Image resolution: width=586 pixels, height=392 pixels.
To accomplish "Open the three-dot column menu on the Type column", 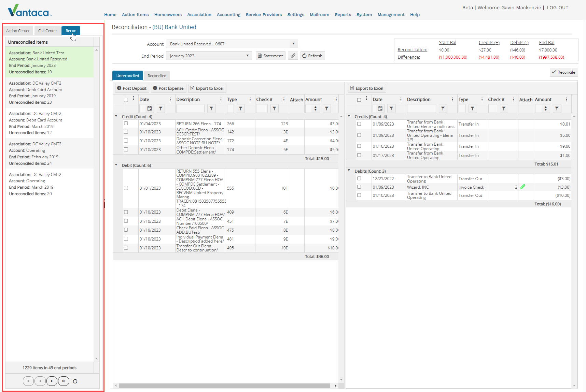I will click(251, 99).
